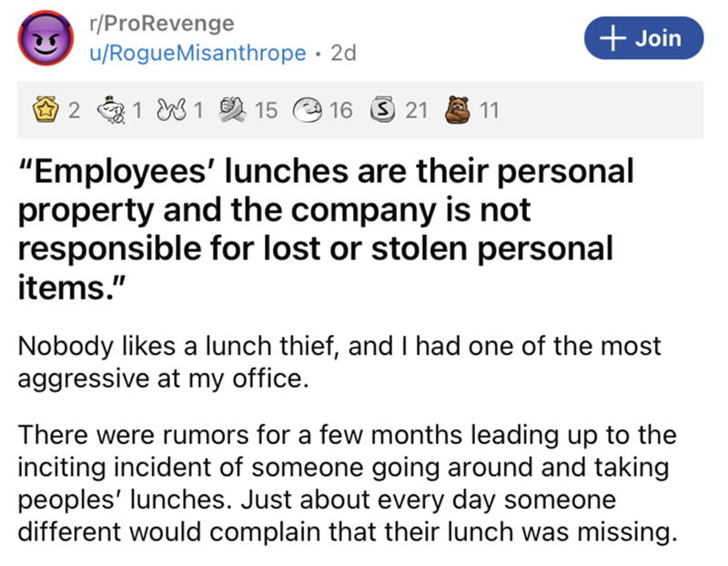
Task: Click the bear award count of 11
Action: [489, 111]
